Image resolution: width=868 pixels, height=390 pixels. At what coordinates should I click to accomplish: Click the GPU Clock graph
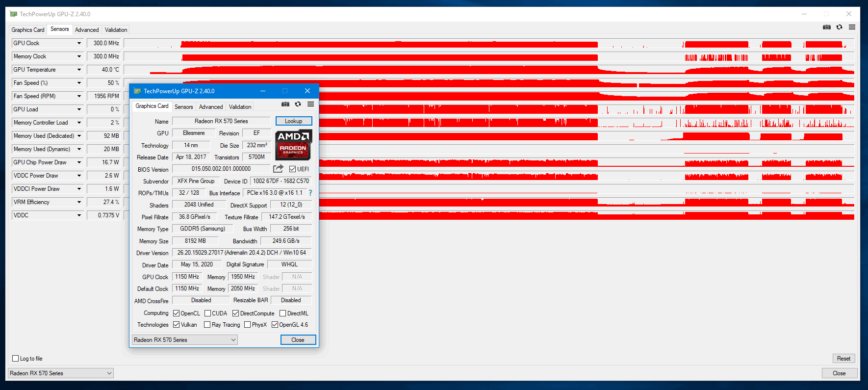click(x=489, y=43)
